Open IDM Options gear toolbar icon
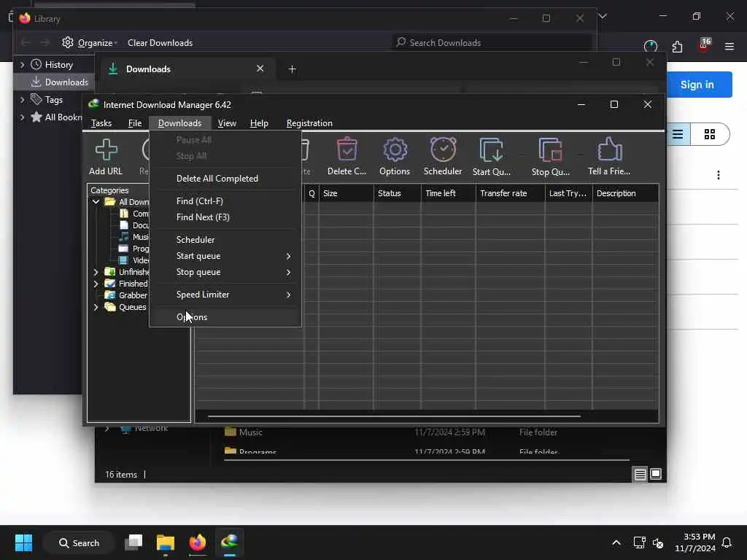Image resolution: width=747 pixels, height=560 pixels. coord(395,156)
